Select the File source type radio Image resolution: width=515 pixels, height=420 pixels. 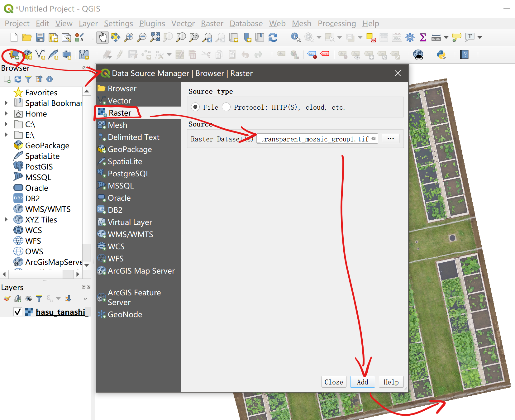coord(195,107)
